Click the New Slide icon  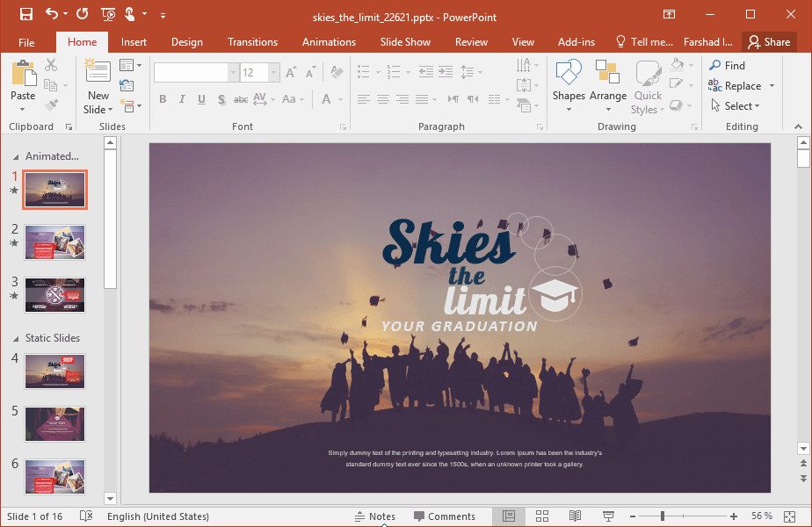coord(98,71)
